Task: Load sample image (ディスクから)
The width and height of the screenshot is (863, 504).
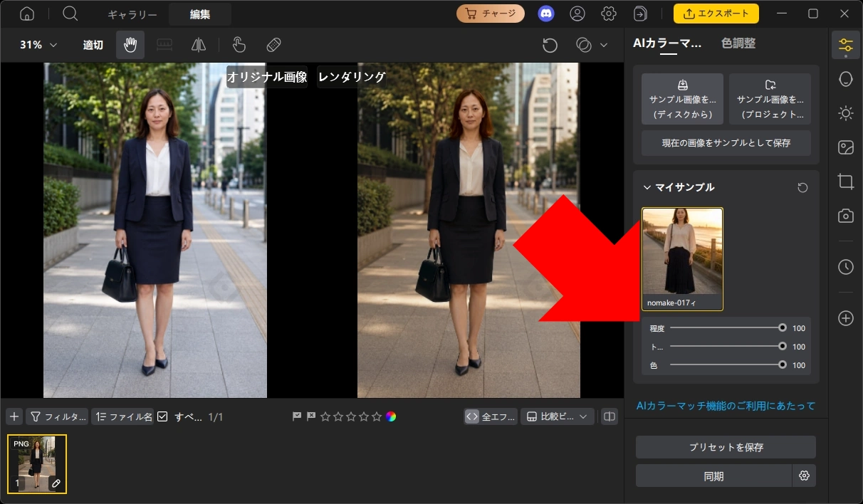Action: [682, 99]
